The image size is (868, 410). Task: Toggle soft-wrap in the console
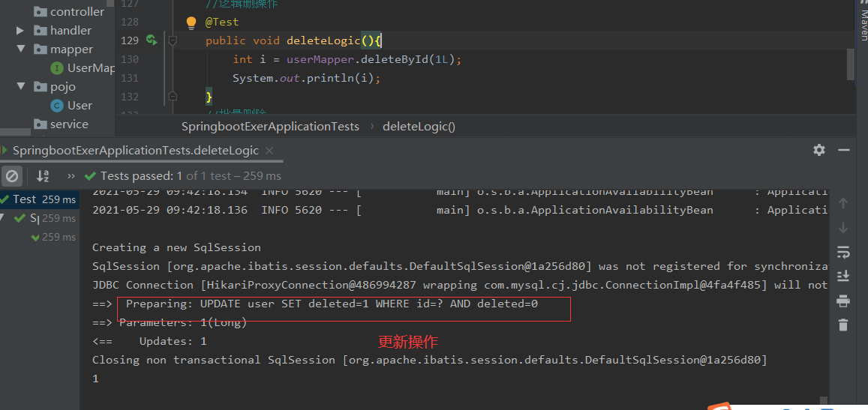tap(843, 252)
